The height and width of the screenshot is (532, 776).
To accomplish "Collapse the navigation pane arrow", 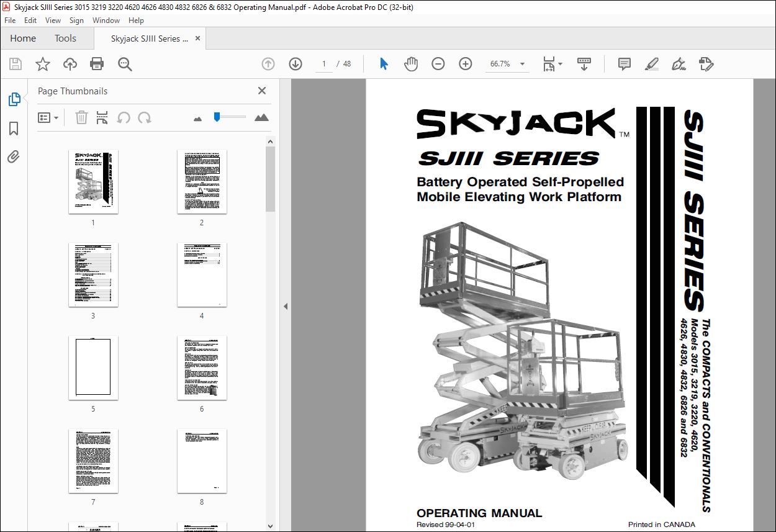I will pyautogui.click(x=285, y=307).
